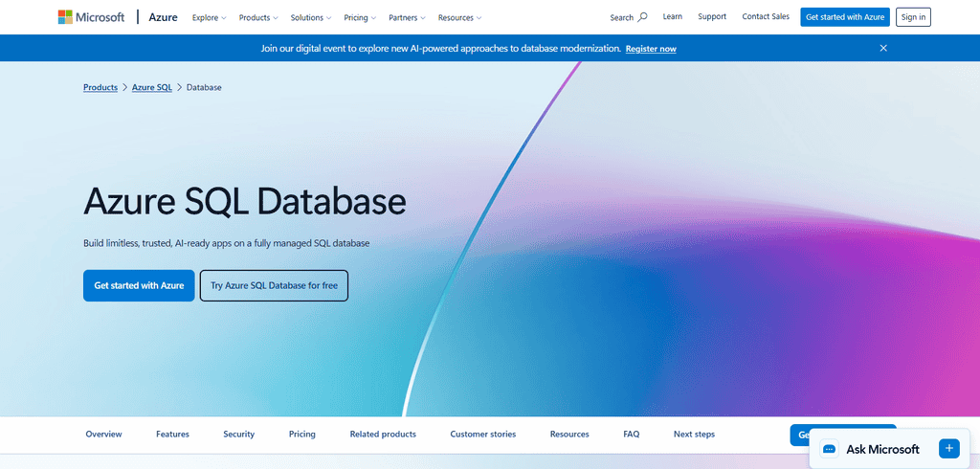
Task: Open the Azure SQL breadcrumb link
Action: pos(152,87)
